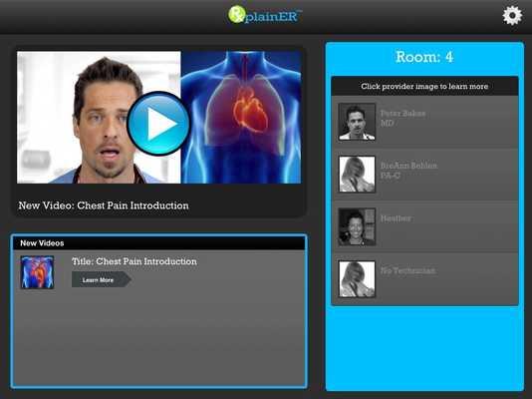The height and width of the screenshot is (399, 532).
Task: Click 'Click provider image to learn more' text
Action: [424, 86]
